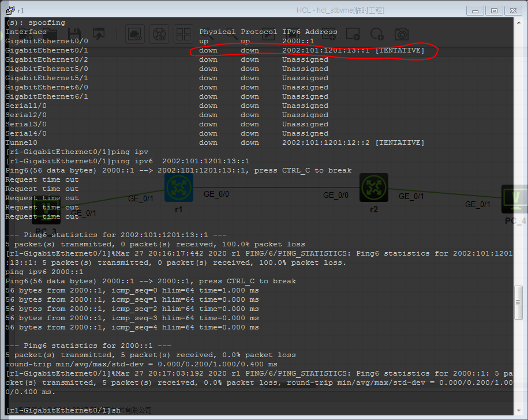Image resolution: width=528 pixels, height=420 pixels.
Task: Click the add rectangle shape icon
Action: 353,34
